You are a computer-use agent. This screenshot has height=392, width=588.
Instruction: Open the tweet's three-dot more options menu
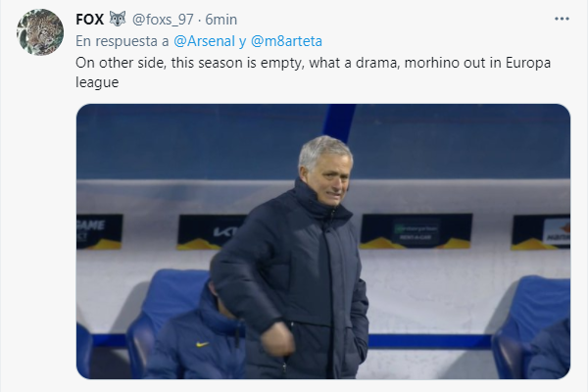coord(561,20)
